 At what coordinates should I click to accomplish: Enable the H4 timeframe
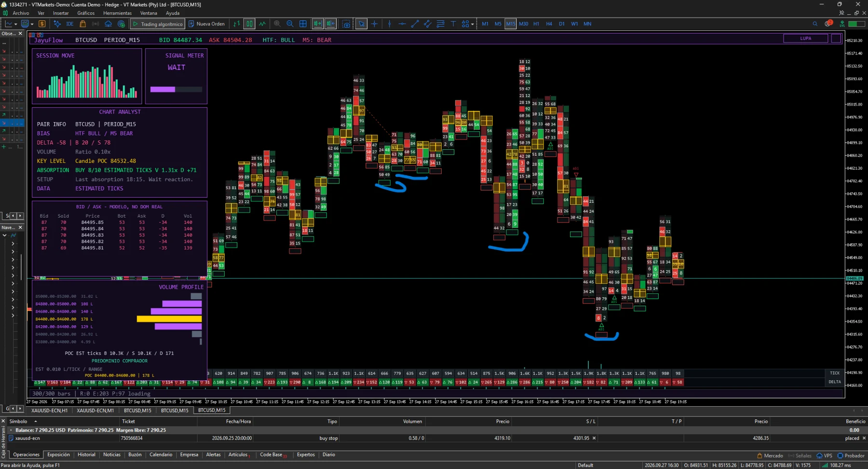(549, 24)
